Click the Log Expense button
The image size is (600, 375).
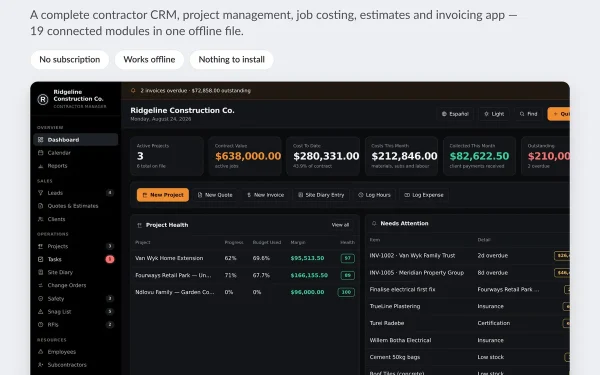(x=424, y=195)
